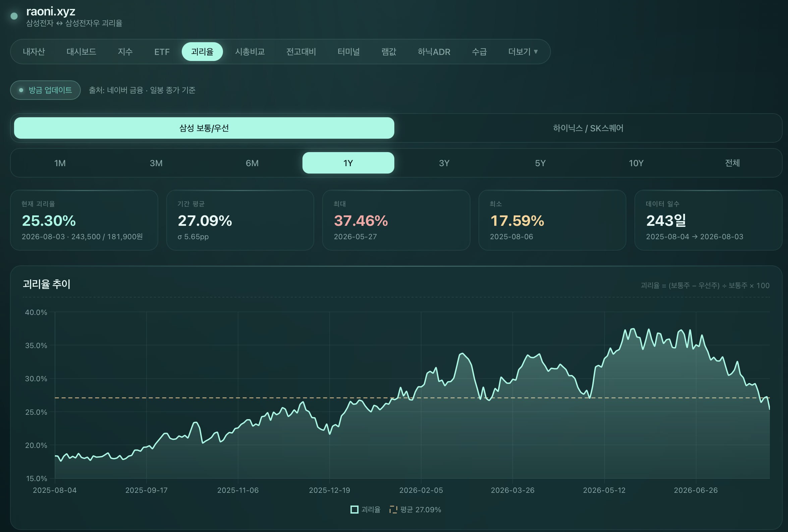Expand the 더보기 dropdown arrow
This screenshot has height=532, width=788.
(x=536, y=52)
